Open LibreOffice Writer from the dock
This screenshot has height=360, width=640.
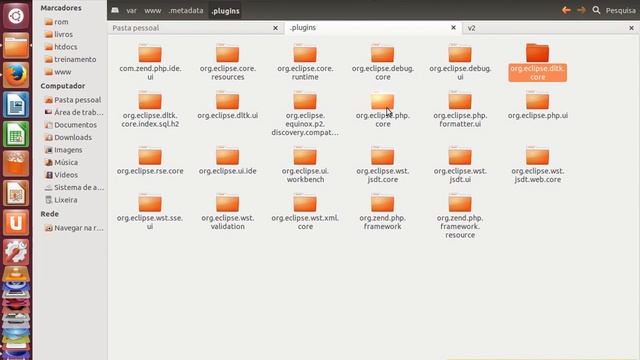[x=16, y=105]
